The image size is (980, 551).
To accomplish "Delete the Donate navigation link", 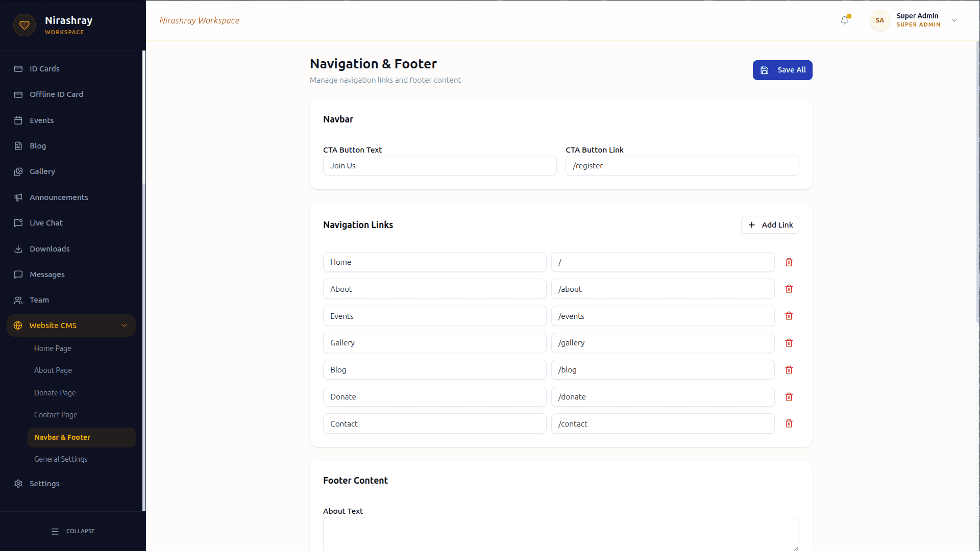I will 789,397.
